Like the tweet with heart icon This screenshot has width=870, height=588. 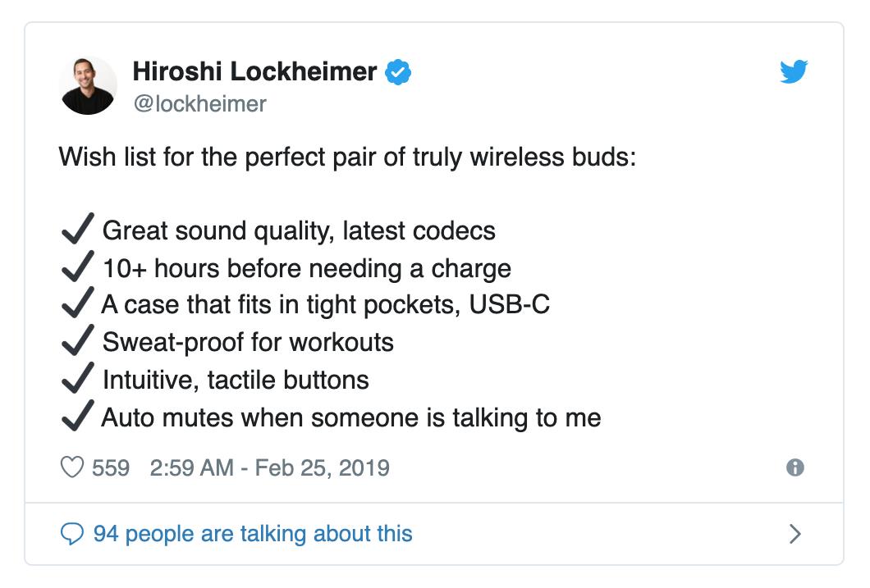point(73,467)
